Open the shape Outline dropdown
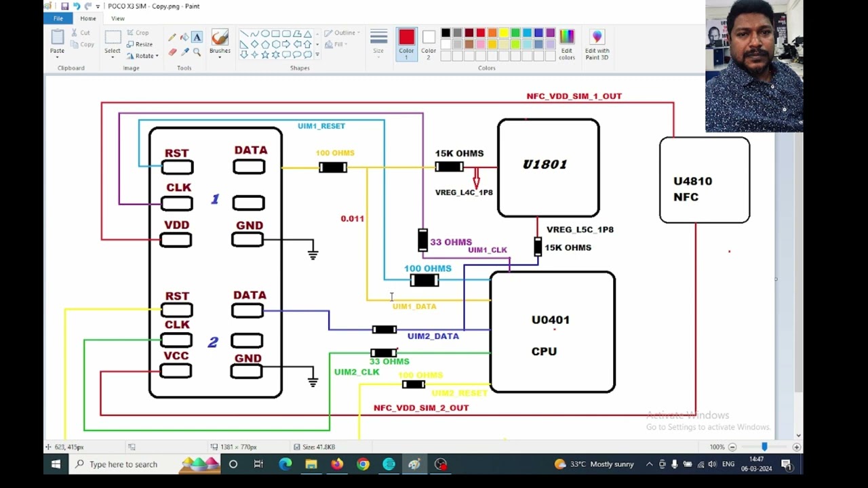 point(342,33)
